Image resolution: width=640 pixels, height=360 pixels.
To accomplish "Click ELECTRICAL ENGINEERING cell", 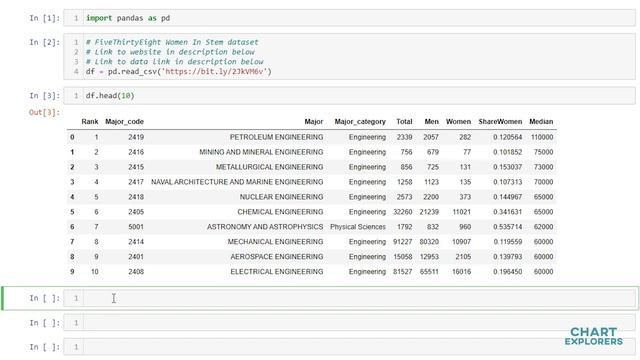I will coord(277,272).
